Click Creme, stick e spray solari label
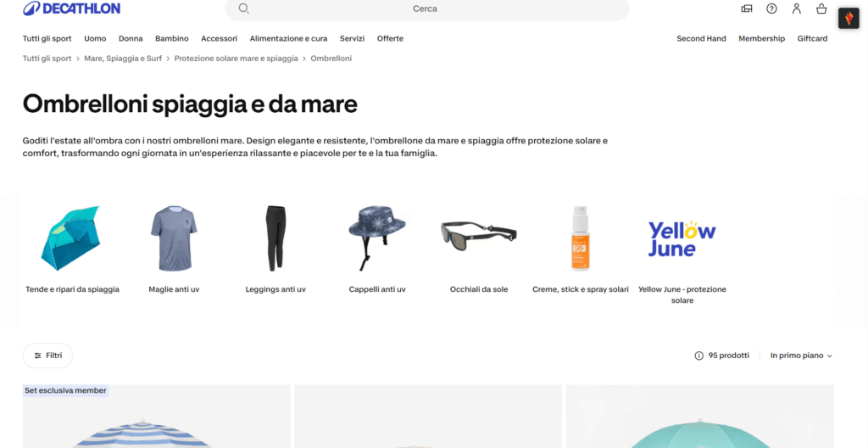 (x=581, y=289)
